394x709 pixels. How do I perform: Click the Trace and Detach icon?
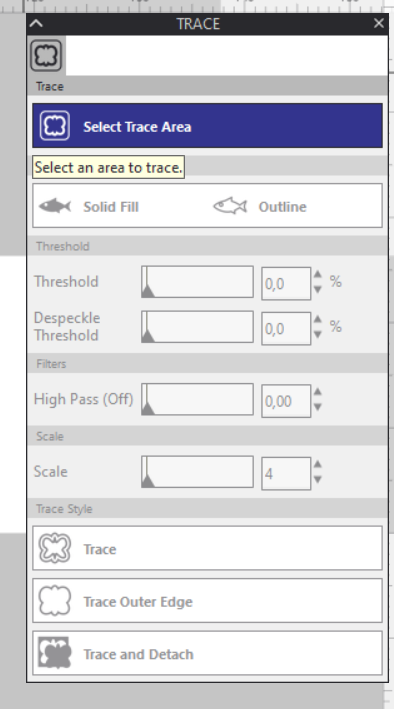click(54, 653)
